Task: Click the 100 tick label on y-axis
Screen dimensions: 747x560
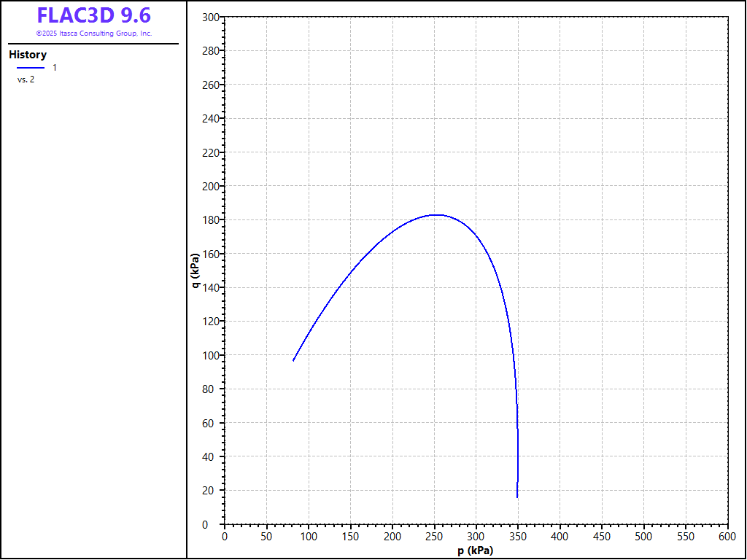Action: click(x=211, y=355)
